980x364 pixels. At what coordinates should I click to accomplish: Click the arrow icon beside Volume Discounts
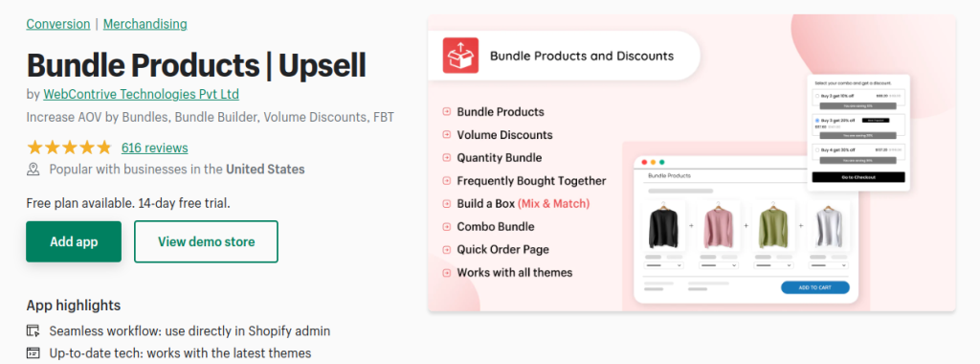[446, 134]
